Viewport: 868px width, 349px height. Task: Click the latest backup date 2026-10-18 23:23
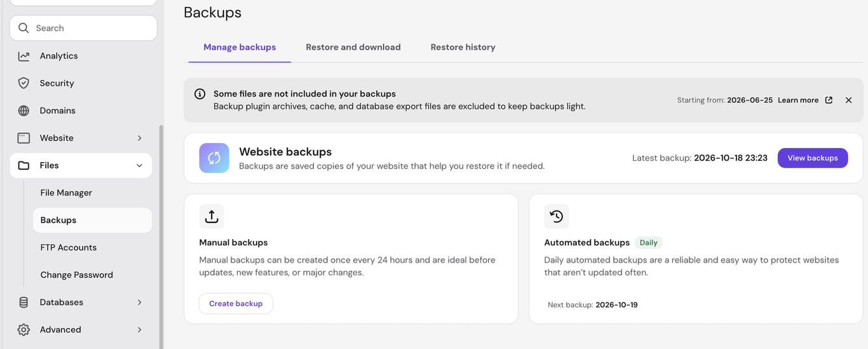tap(731, 158)
